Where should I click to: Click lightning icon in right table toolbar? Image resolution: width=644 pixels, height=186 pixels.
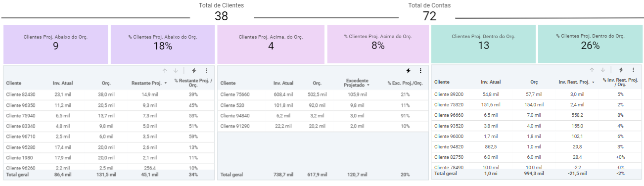(x=621, y=70)
